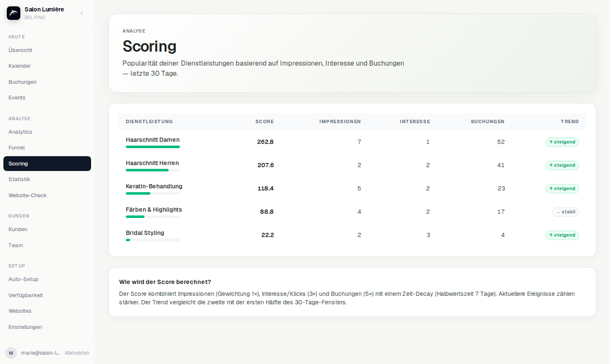Click the Bridal Styling score progress bar
This screenshot has height=364, width=610.
[153, 240]
